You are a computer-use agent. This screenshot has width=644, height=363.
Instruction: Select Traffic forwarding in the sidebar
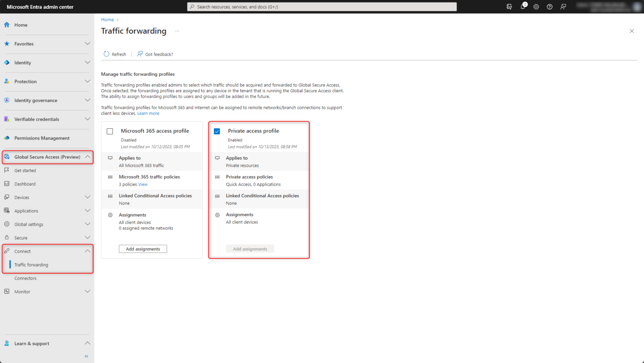[x=32, y=264]
